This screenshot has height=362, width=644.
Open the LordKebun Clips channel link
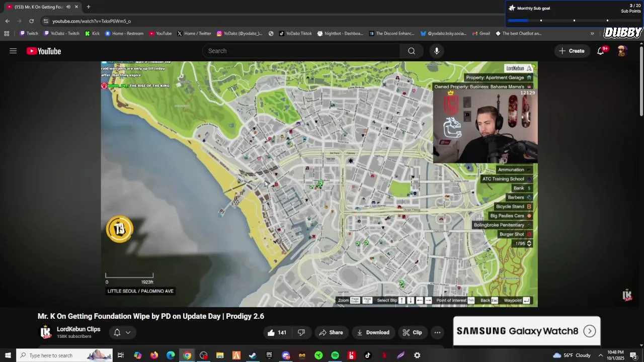click(78, 329)
